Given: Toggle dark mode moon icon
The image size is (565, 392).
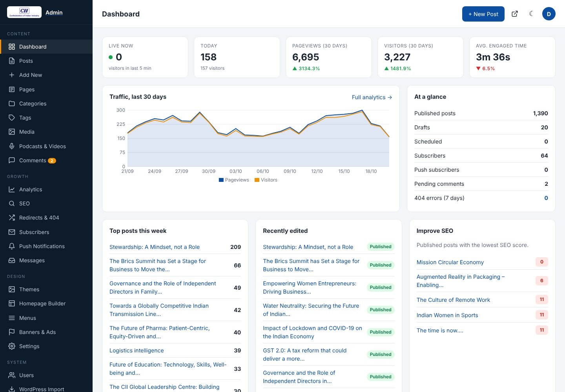Looking at the screenshot, I should tap(531, 14).
